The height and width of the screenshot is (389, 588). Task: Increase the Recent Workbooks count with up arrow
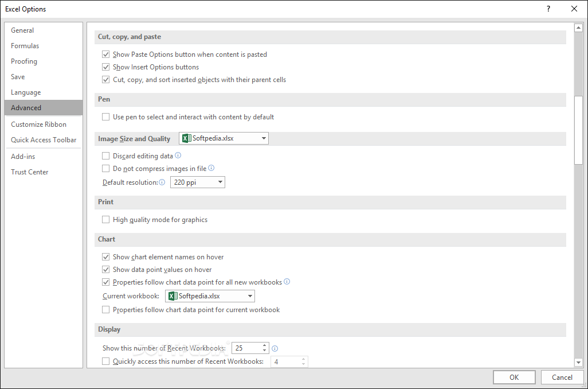tap(264, 345)
